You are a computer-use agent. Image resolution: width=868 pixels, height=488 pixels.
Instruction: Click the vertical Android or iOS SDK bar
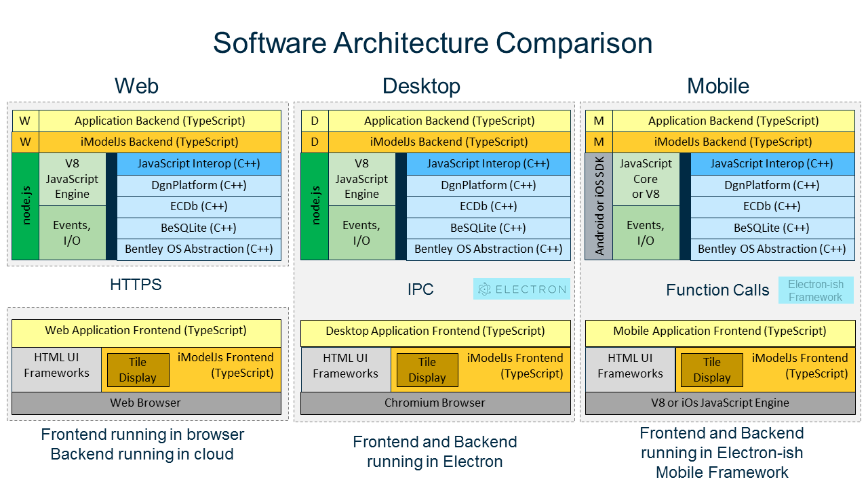[599, 206]
